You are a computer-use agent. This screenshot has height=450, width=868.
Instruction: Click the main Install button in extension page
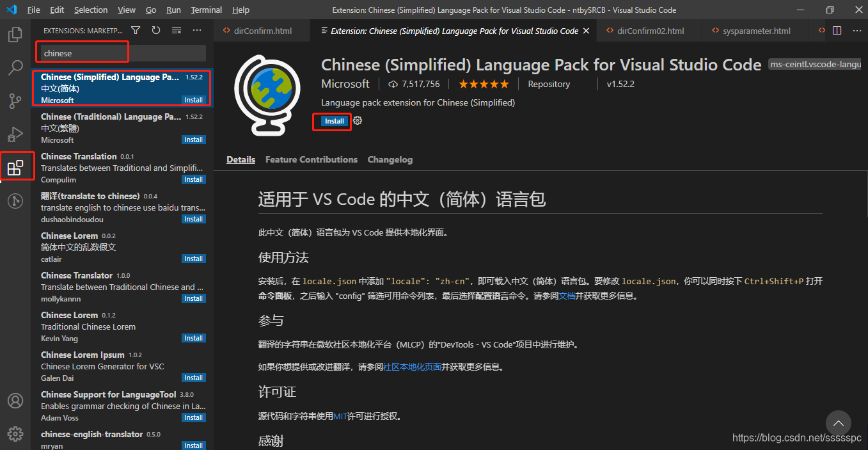pyautogui.click(x=335, y=121)
